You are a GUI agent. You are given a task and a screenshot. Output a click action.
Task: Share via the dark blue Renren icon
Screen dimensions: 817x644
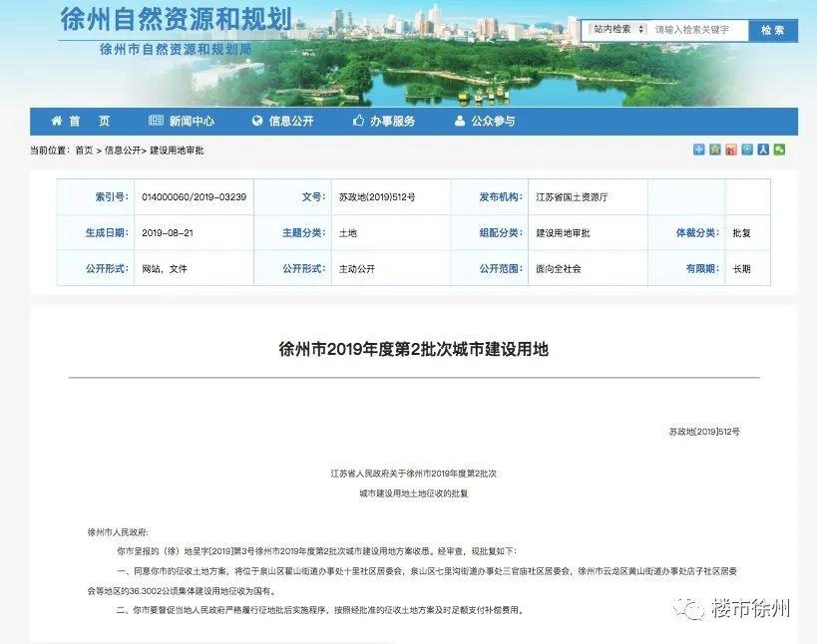click(x=763, y=150)
